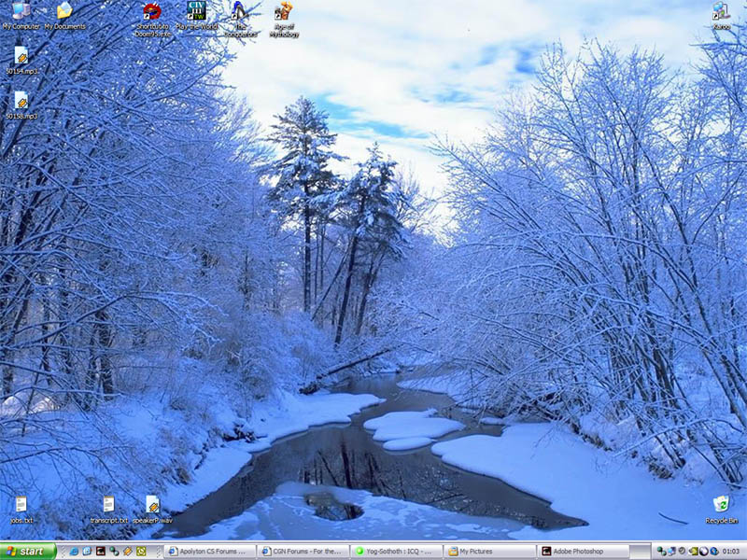The width and height of the screenshot is (747, 560).
Task: Select the 50158.mp3 file icon
Action: pyautogui.click(x=21, y=101)
